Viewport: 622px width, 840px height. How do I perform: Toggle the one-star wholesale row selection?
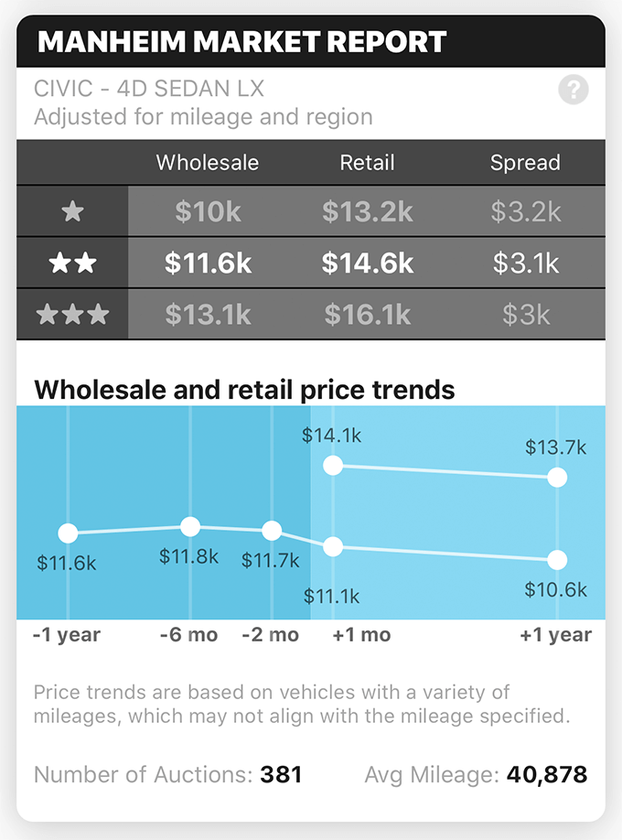point(311,210)
